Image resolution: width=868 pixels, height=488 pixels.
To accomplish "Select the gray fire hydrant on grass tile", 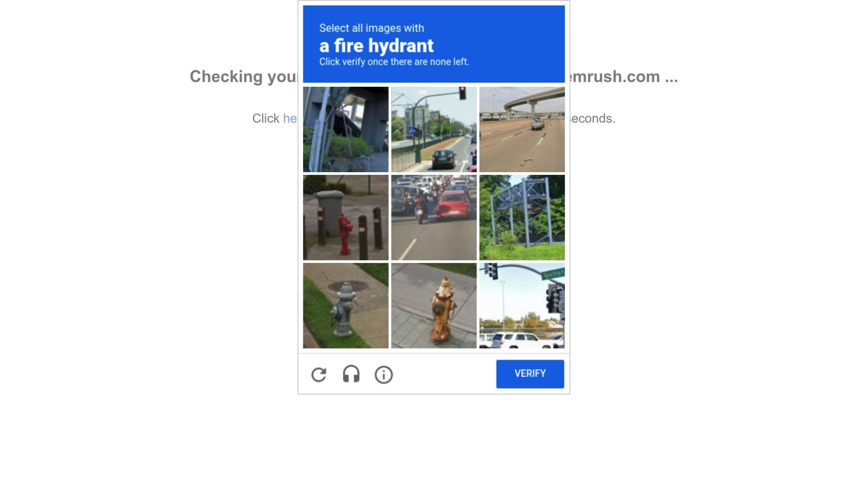I will 345,305.
